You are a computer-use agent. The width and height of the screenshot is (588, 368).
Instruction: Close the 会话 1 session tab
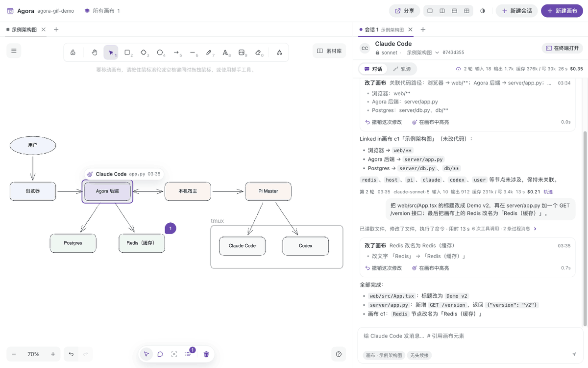(x=411, y=29)
